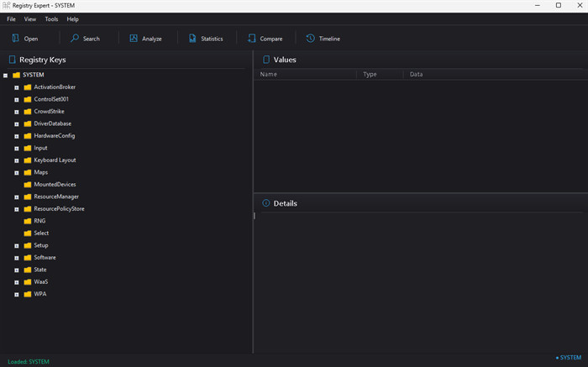Click the SYSTEM hive indicator in status bar
Viewport: 588px width, 367px height.
point(568,358)
